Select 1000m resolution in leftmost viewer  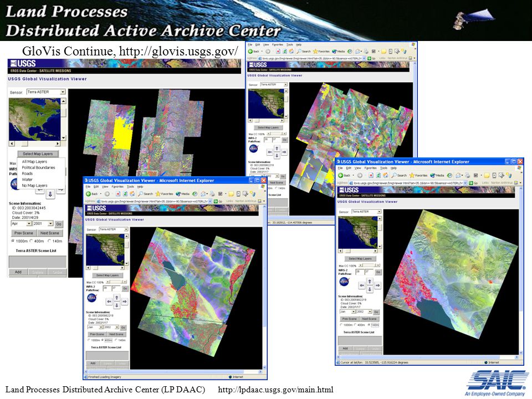13,241
